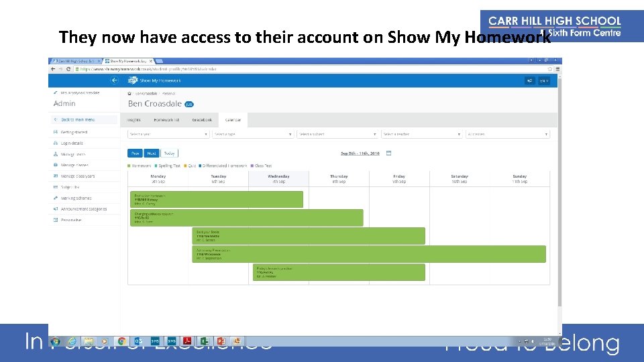Open Internet Explorer from taskbar

tap(72, 341)
